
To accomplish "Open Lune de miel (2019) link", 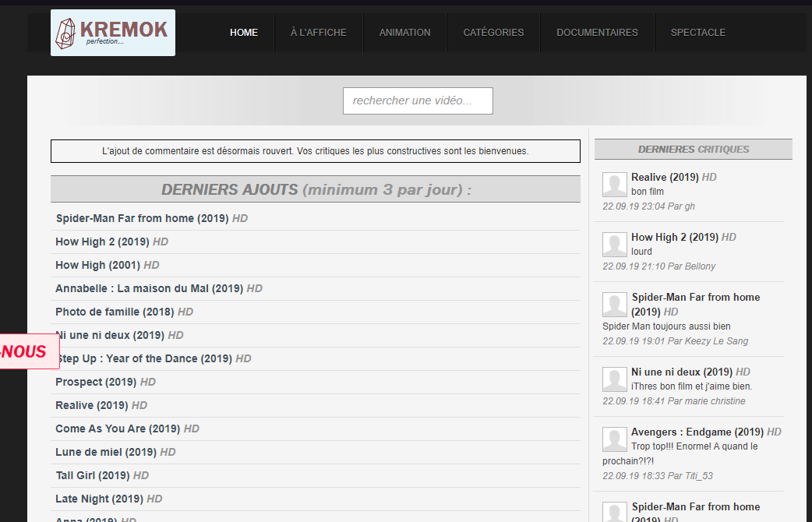I will click(x=115, y=452).
